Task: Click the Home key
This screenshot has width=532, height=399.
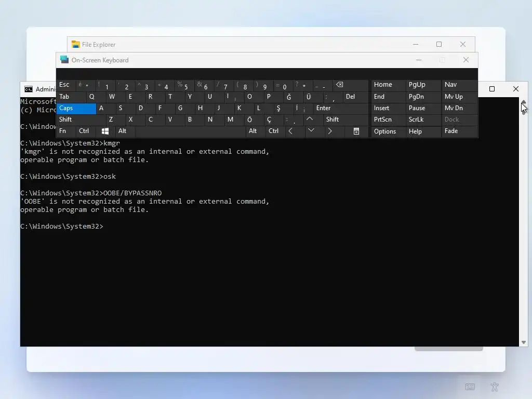Action: click(388, 85)
